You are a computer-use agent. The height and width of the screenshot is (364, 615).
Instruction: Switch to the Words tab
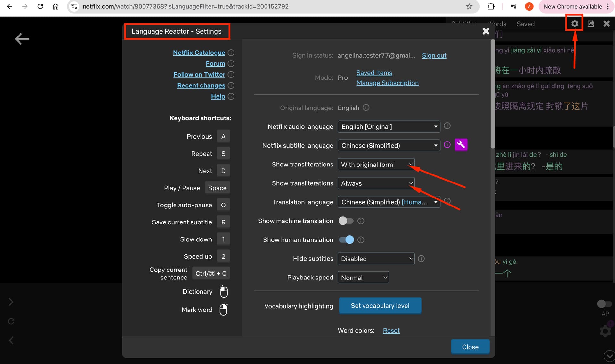pyautogui.click(x=497, y=24)
